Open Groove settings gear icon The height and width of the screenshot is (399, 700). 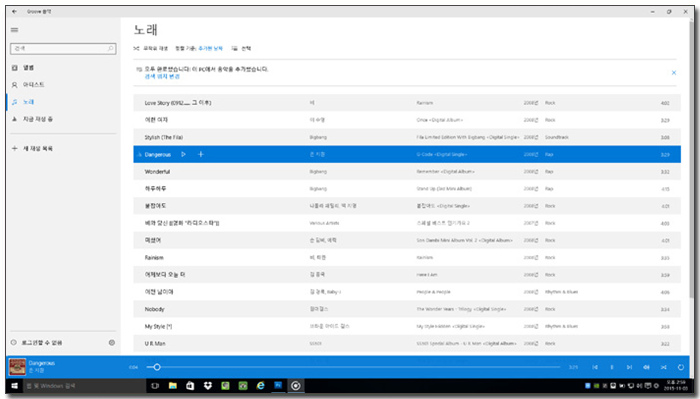[112, 343]
